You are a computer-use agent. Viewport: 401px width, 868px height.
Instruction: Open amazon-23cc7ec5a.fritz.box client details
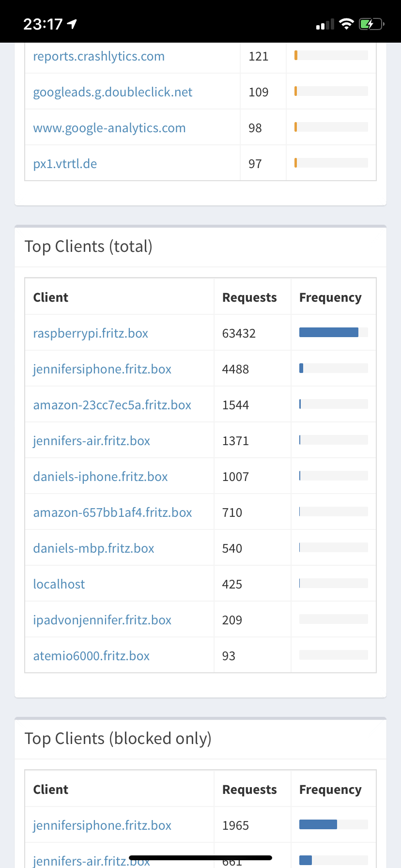point(112,405)
